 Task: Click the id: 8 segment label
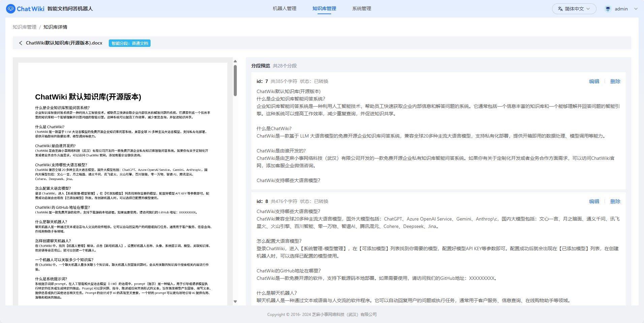[x=262, y=201]
